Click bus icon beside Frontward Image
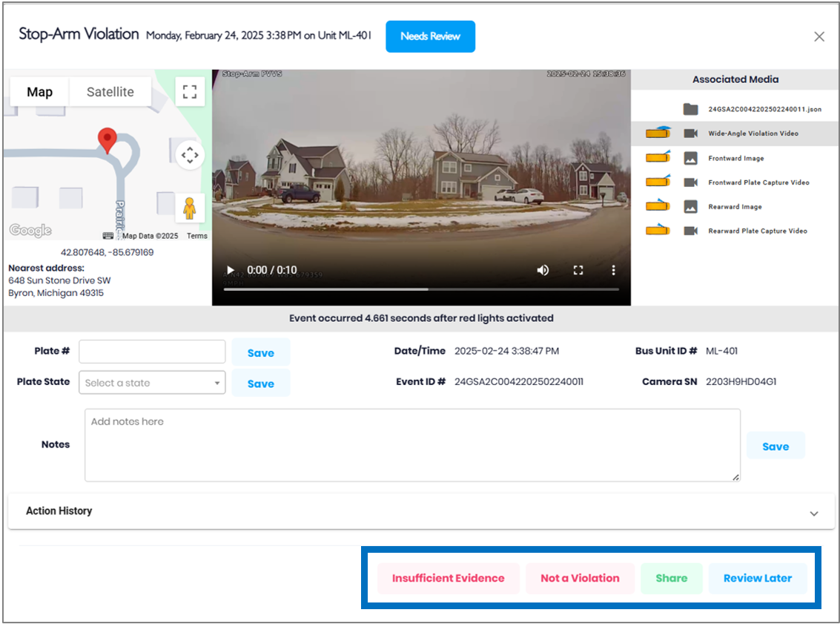Viewport: 840px width, 624px height. (658, 157)
